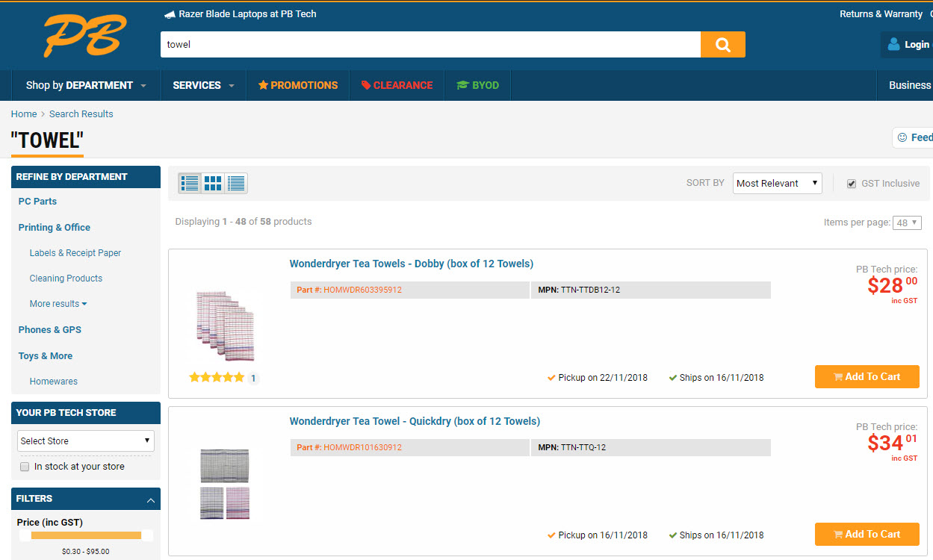Open the BYOD tab

[477, 85]
